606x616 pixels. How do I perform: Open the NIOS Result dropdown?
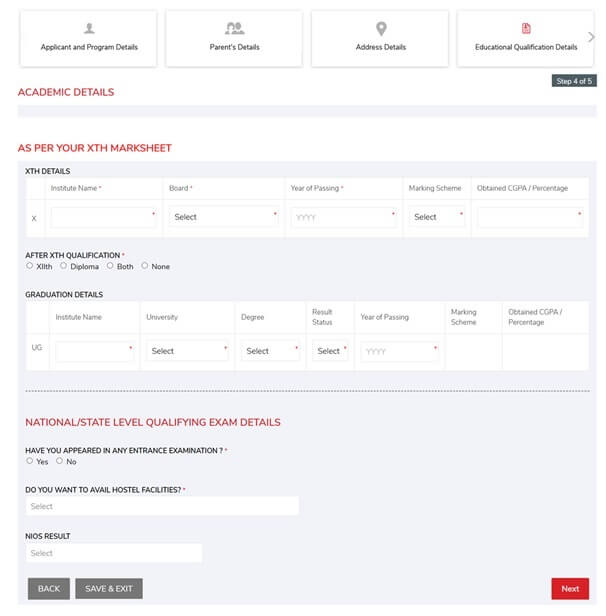pyautogui.click(x=114, y=553)
